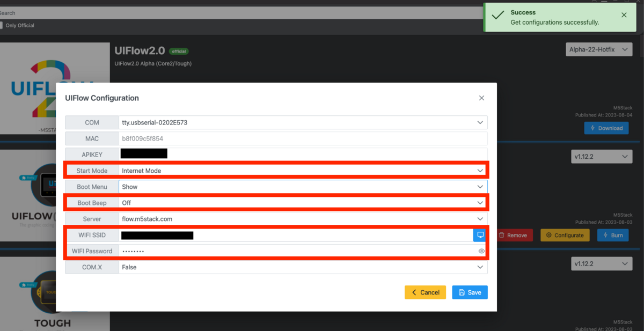Screen dimensions: 644x331
Task: Click the Search field at top
Action: pyautogui.click(x=241, y=13)
